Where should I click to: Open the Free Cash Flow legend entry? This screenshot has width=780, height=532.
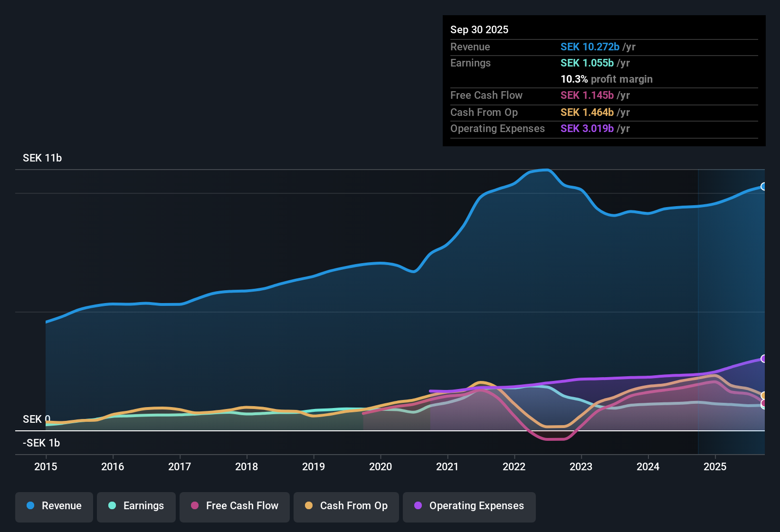[x=234, y=506]
